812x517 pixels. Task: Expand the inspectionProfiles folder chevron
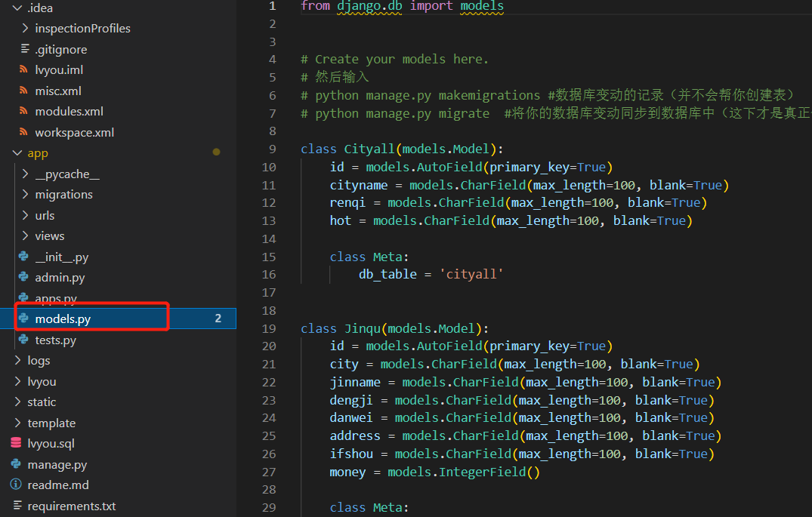coord(26,28)
